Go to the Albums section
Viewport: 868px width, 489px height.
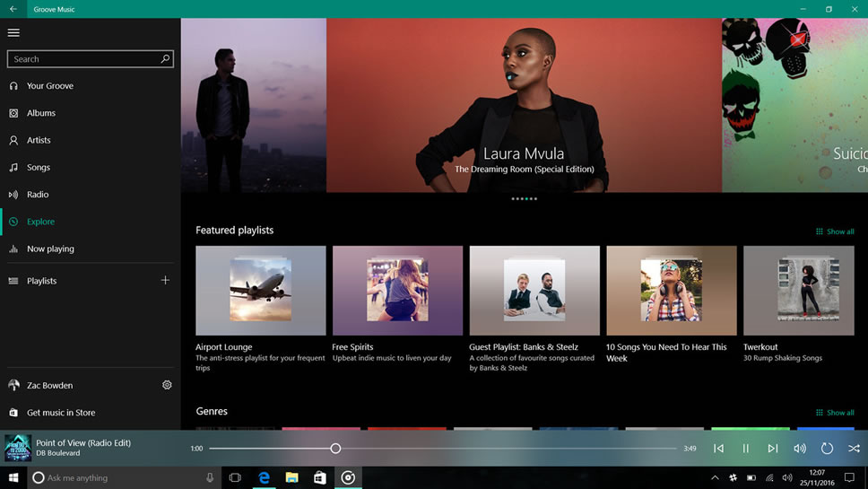41,113
